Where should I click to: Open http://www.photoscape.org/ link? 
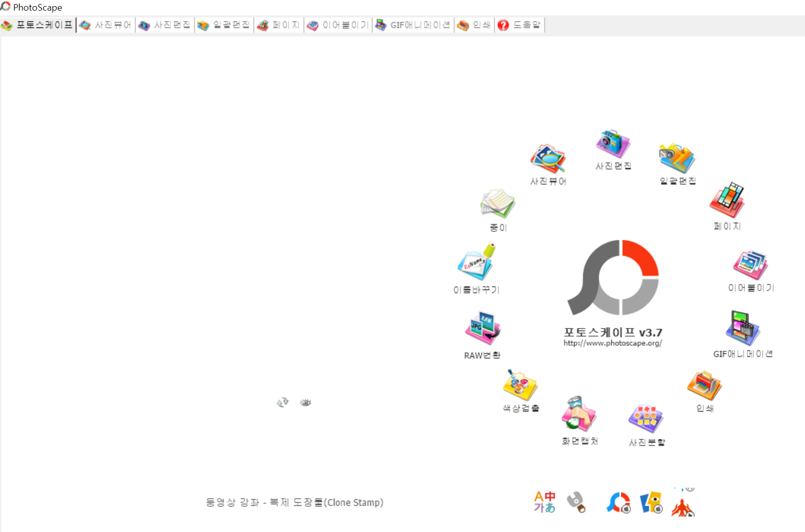click(x=613, y=343)
